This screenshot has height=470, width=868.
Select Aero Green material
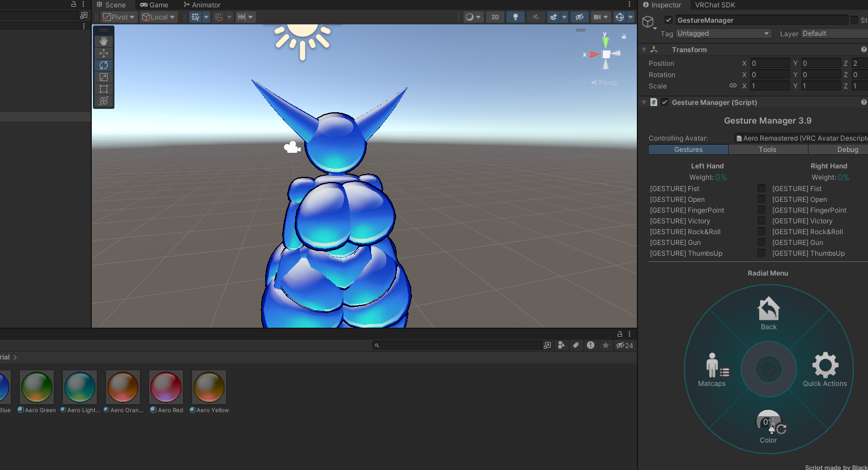(x=37, y=391)
